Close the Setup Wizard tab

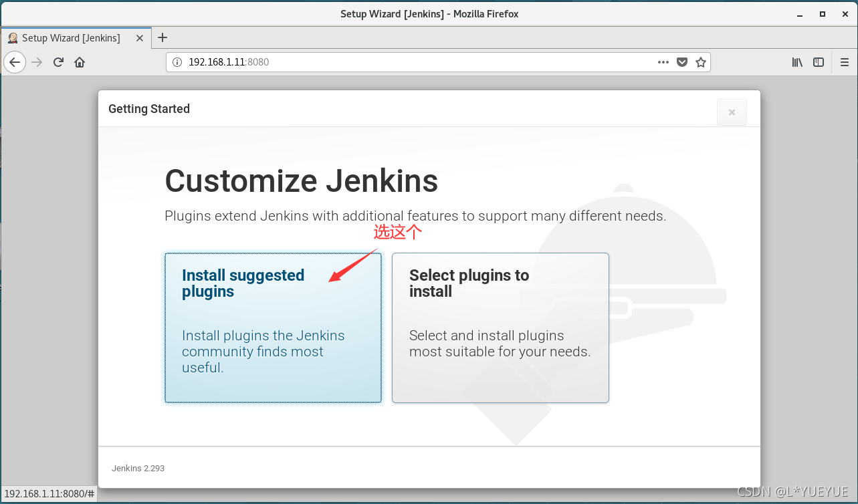(x=140, y=38)
